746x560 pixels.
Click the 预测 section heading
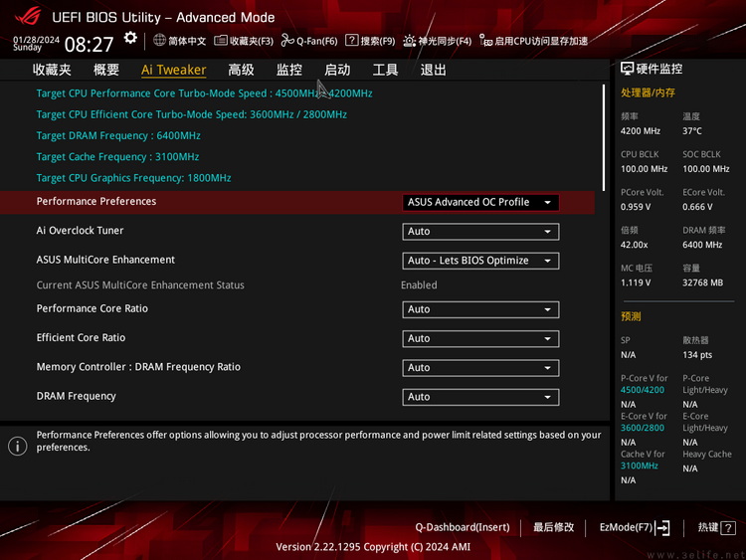click(631, 316)
